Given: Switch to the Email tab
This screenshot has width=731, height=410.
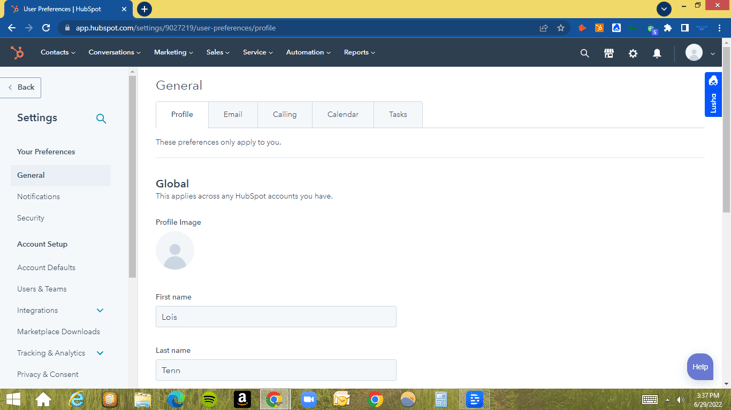Looking at the screenshot, I should click(233, 115).
